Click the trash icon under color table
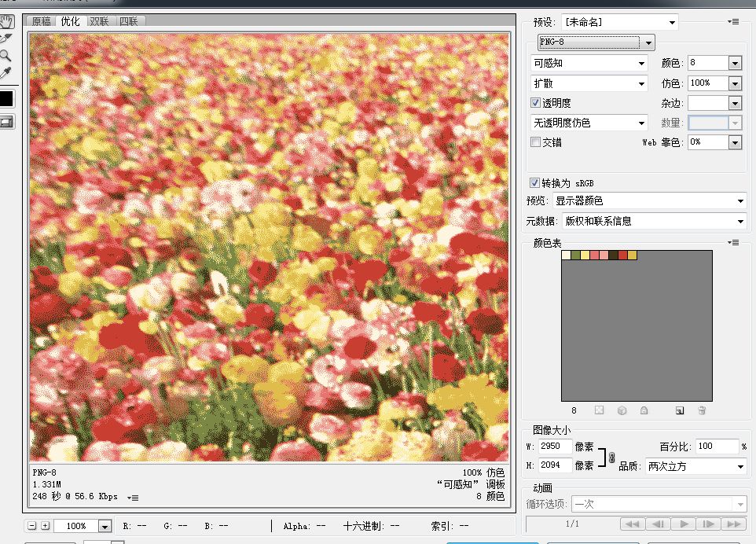This screenshot has width=756, height=544. 702,410
